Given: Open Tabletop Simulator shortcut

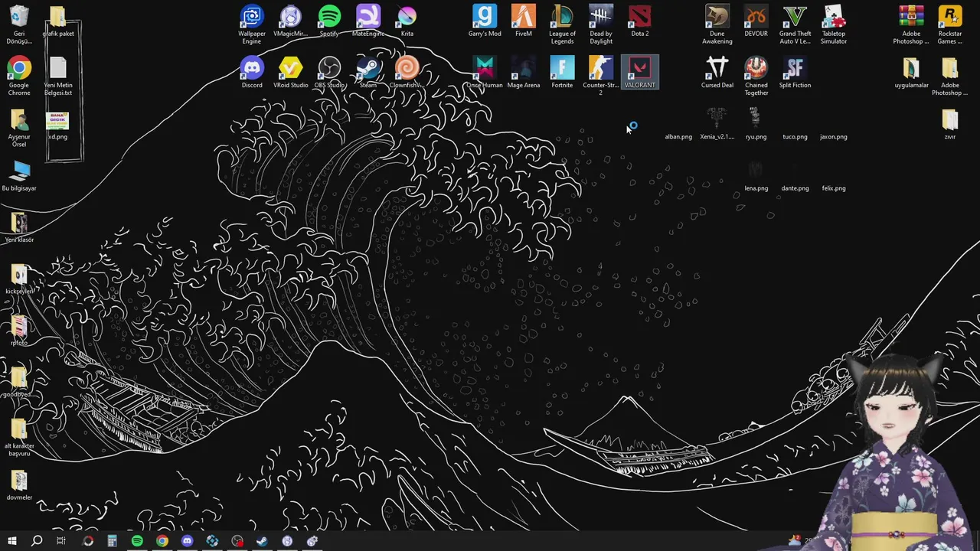Looking at the screenshot, I should pyautogui.click(x=834, y=24).
